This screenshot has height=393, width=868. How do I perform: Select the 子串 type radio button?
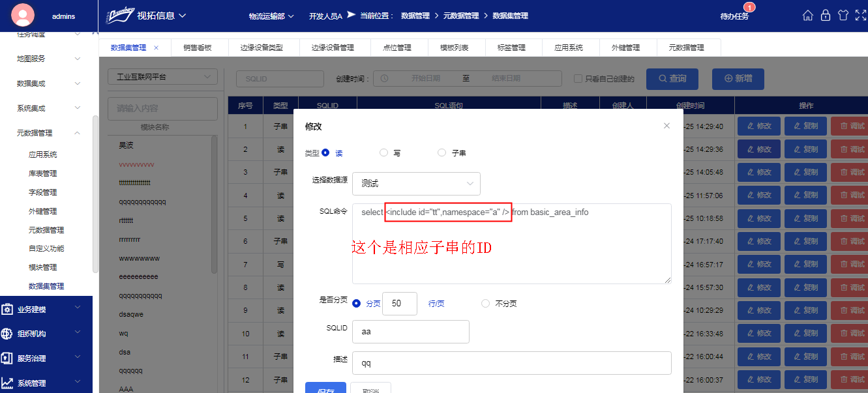441,153
